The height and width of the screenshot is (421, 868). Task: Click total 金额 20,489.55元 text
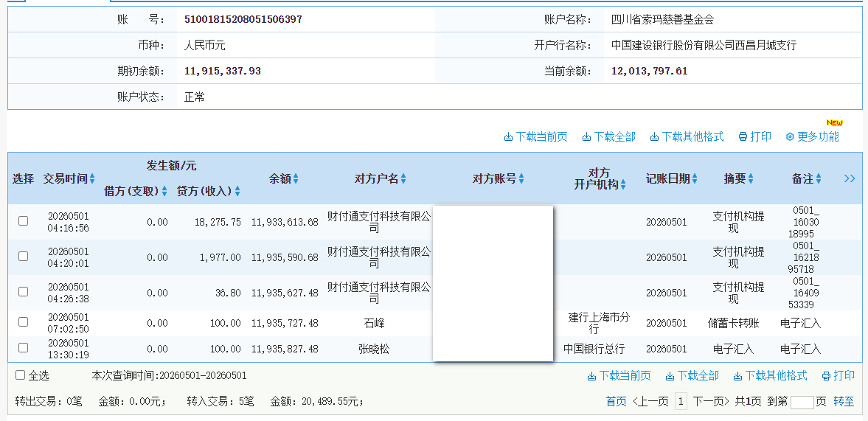click(x=317, y=402)
